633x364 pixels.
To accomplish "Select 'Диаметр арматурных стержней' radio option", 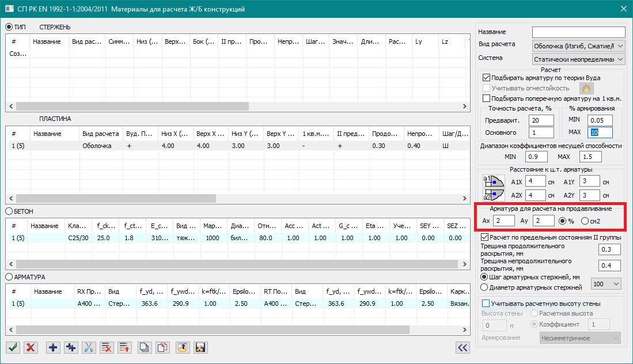I will (484, 287).
